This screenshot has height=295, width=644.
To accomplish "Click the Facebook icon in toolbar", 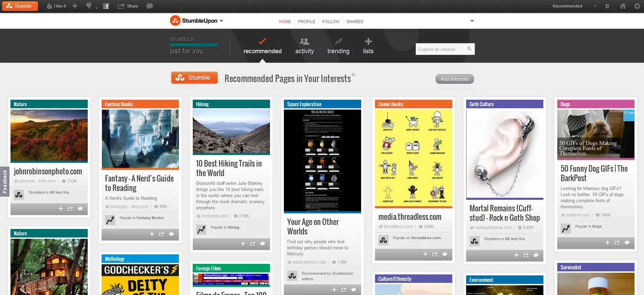I will 106,6.
